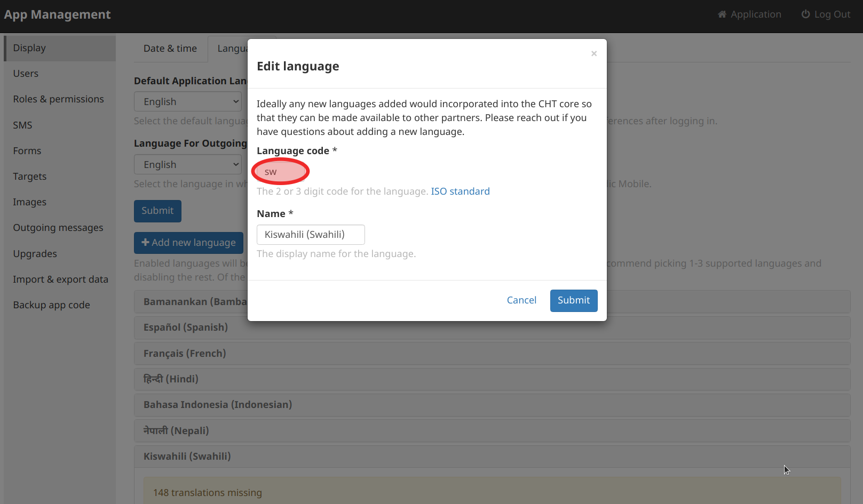The image size is (863, 504).
Task: Click the Edit language dialog heading
Action: click(298, 66)
